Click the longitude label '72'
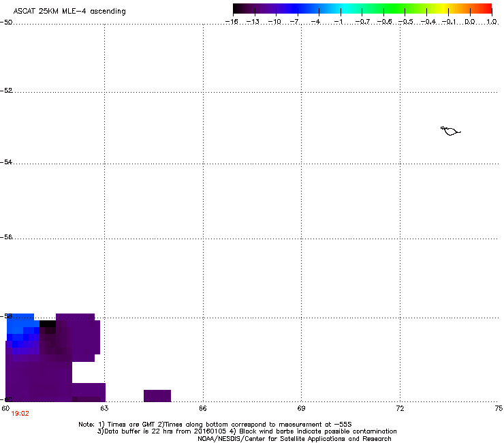Viewport: 504px width, 443px height. tap(400, 408)
